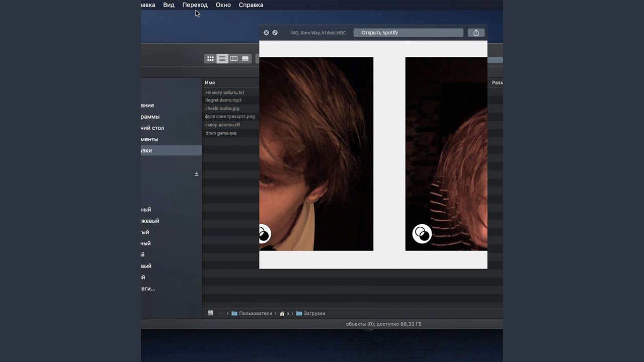Click the disk icon in the path bar

210,313
